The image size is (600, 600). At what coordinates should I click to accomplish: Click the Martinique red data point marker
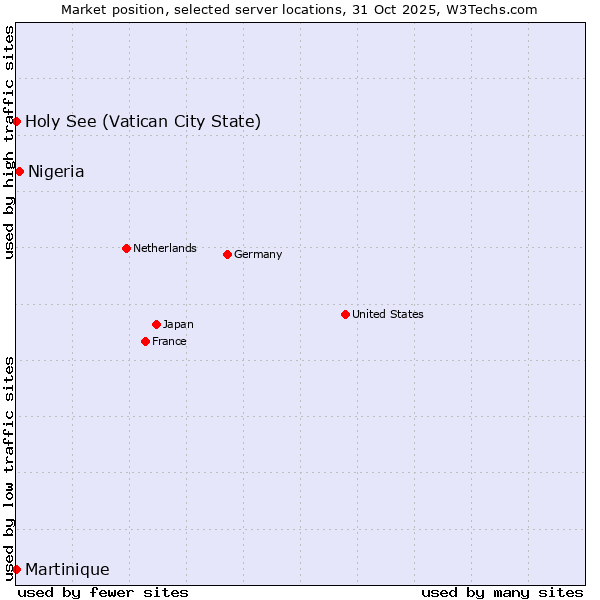pos(16,569)
